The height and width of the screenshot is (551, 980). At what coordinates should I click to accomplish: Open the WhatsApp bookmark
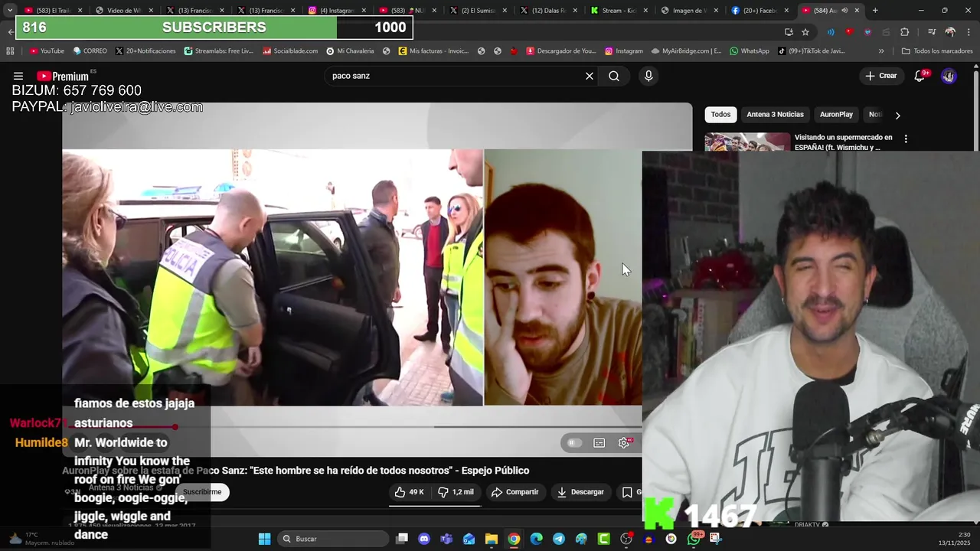tap(749, 51)
